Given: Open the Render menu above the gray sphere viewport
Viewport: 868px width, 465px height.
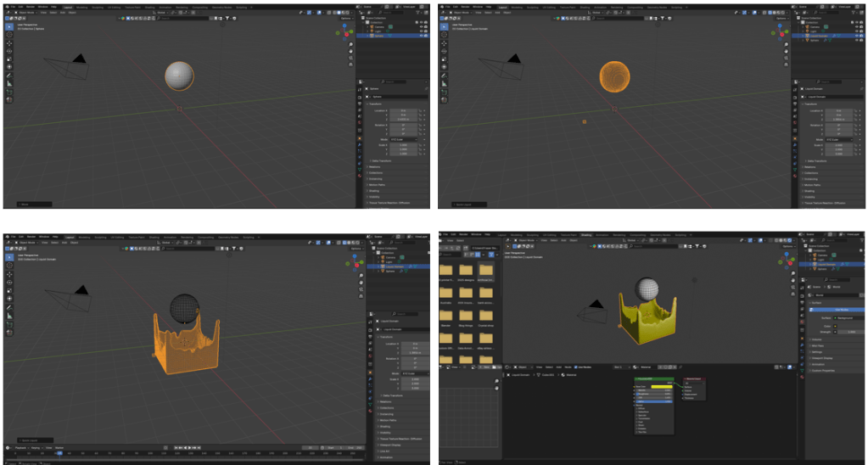Looking at the screenshot, I should pyautogui.click(x=31, y=6).
